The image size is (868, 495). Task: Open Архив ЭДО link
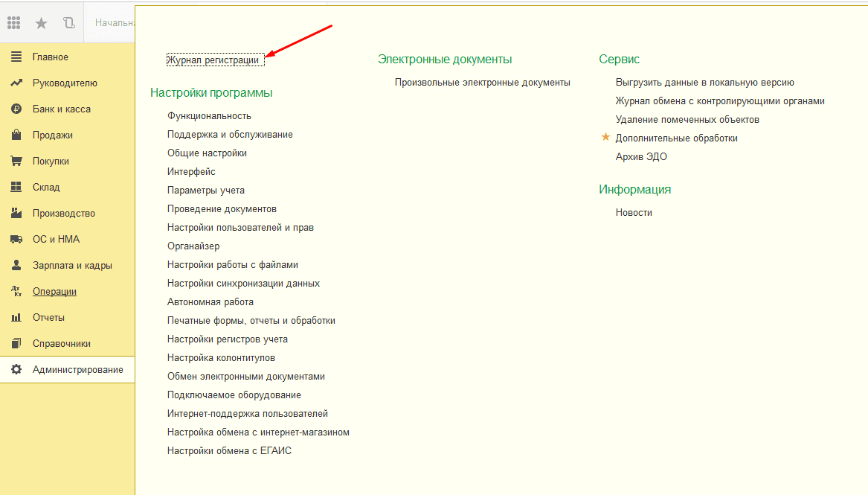point(640,157)
